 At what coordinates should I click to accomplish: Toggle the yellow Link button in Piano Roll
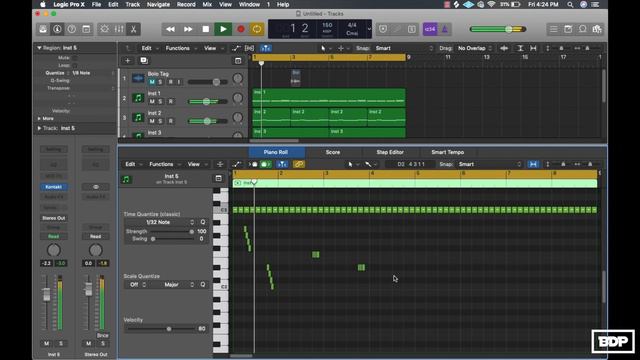[x=299, y=164]
